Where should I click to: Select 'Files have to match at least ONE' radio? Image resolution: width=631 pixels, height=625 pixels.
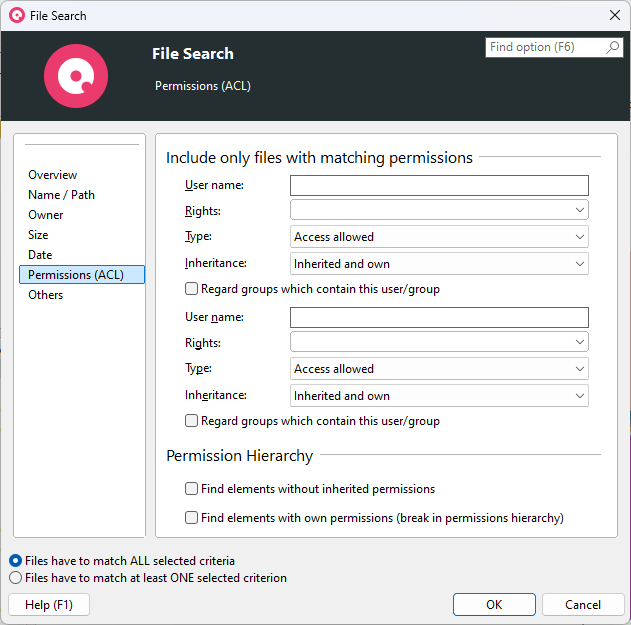pos(15,578)
